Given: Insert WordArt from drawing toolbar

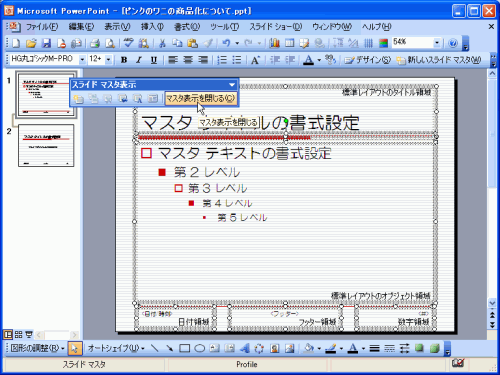Looking at the screenshot, I should point(245,348).
